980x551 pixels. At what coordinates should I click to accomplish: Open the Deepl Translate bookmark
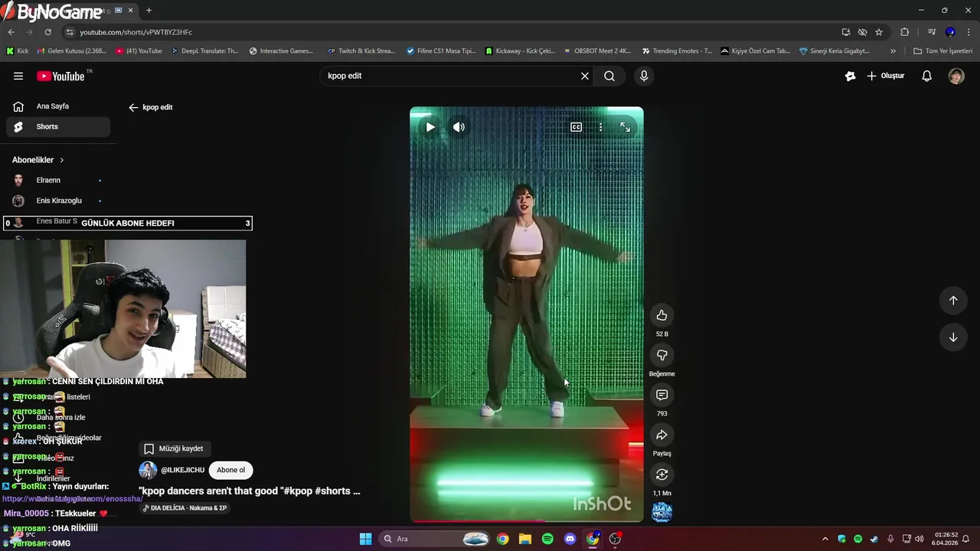point(204,51)
